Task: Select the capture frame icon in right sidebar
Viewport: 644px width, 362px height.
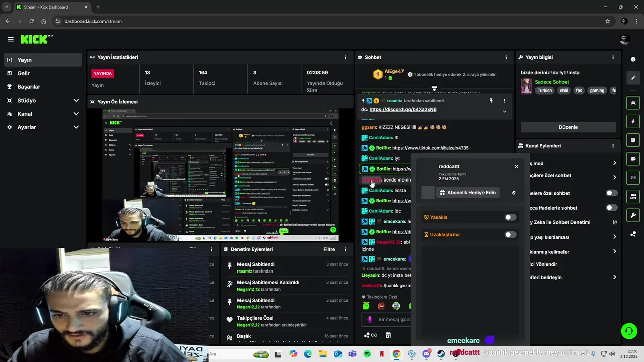Action: (x=633, y=103)
